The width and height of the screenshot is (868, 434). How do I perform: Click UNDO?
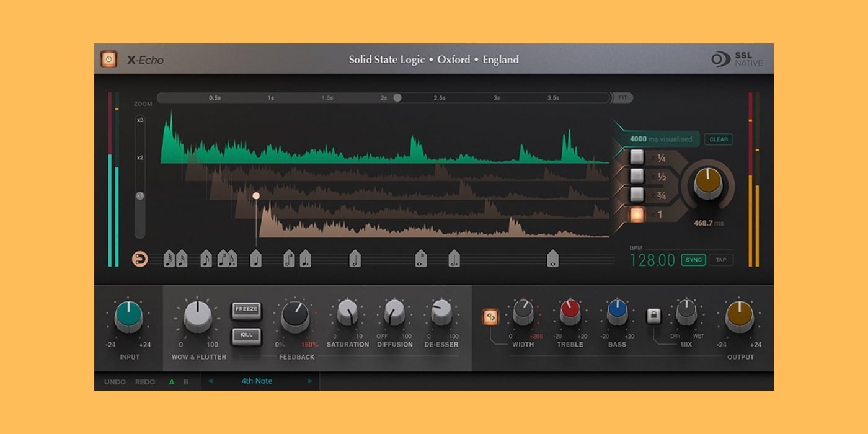tap(115, 382)
